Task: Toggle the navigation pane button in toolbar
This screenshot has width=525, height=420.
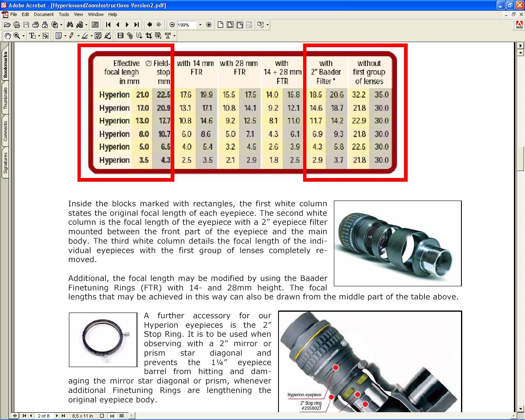Action: [95, 25]
